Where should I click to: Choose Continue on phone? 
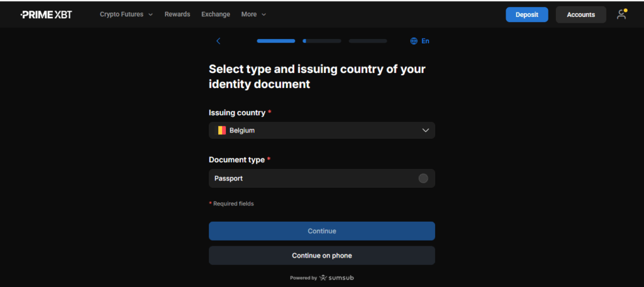[321, 256]
